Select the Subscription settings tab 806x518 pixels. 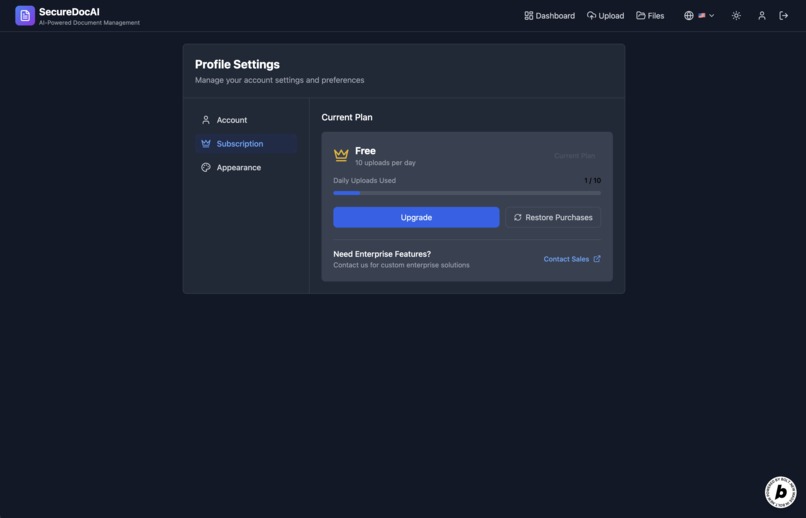click(x=246, y=144)
